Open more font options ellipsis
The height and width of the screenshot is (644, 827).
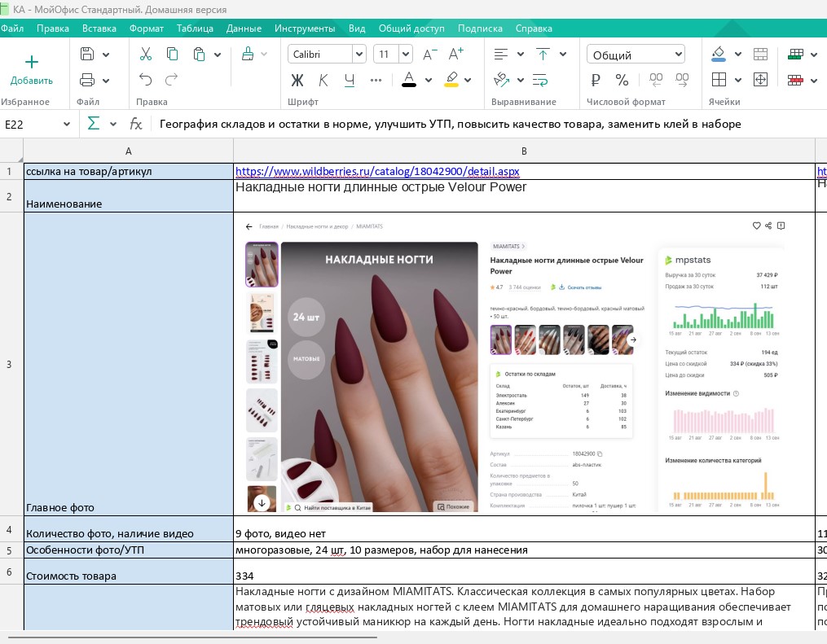[x=376, y=80]
